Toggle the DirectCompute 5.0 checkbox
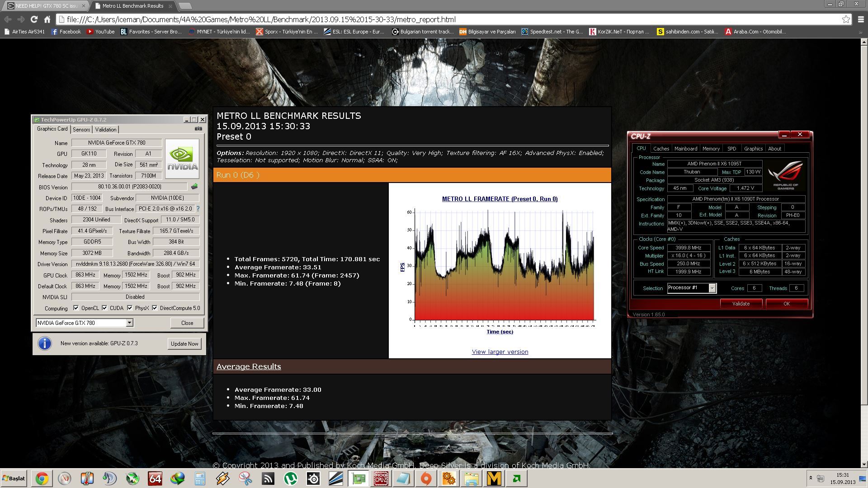The image size is (868, 488). 155,308
